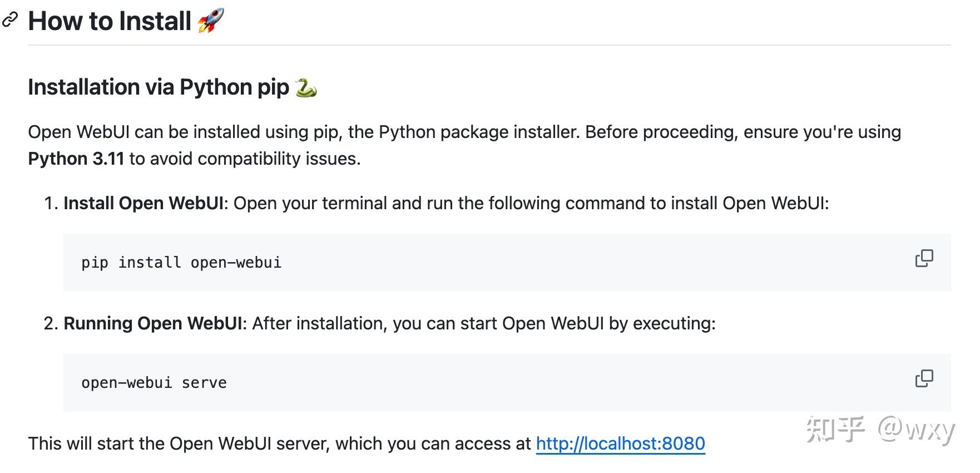The image size is (980, 473).
Task: Click the rocket emoji in the heading
Action: (211, 21)
